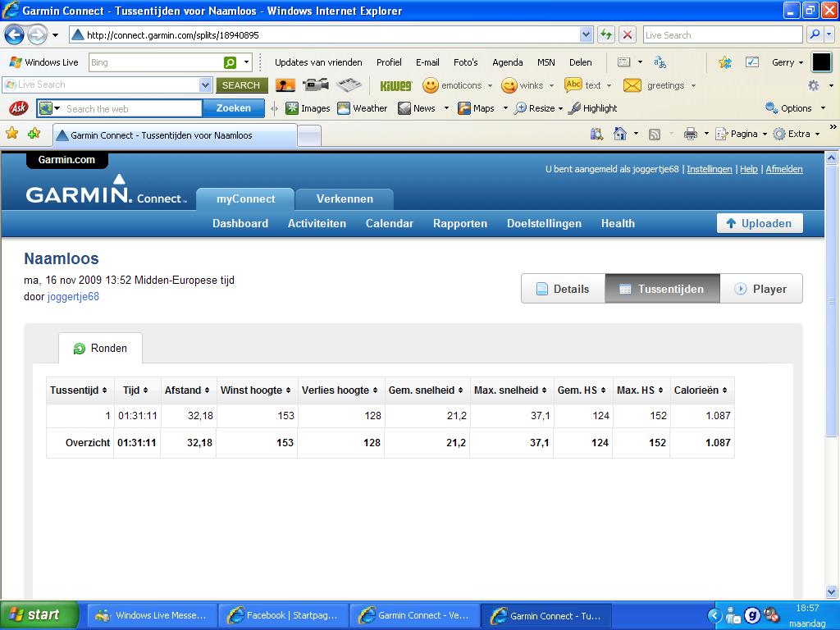Click the winks face icon
The image size is (840, 630).
[x=509, y=85]
